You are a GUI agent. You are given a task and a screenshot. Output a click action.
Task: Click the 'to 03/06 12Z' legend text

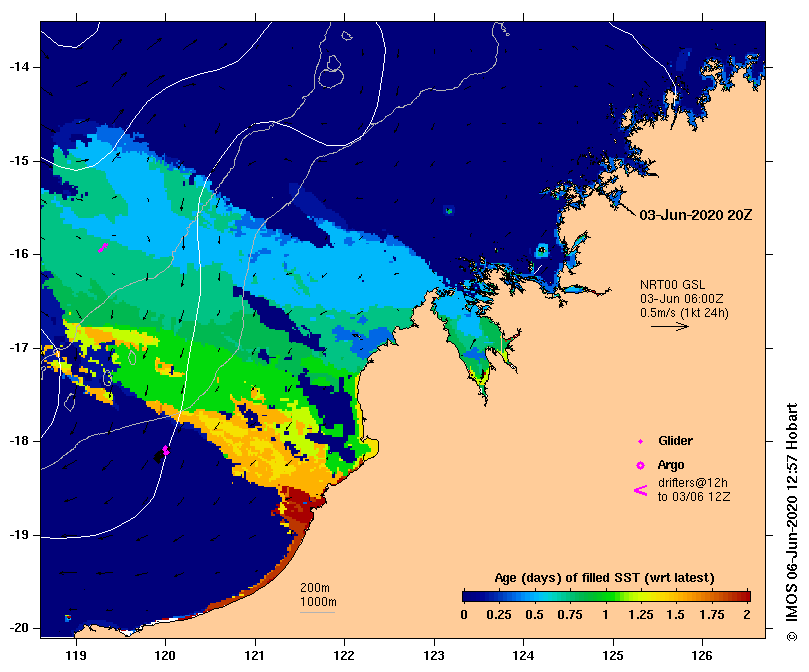pos(694,497)
